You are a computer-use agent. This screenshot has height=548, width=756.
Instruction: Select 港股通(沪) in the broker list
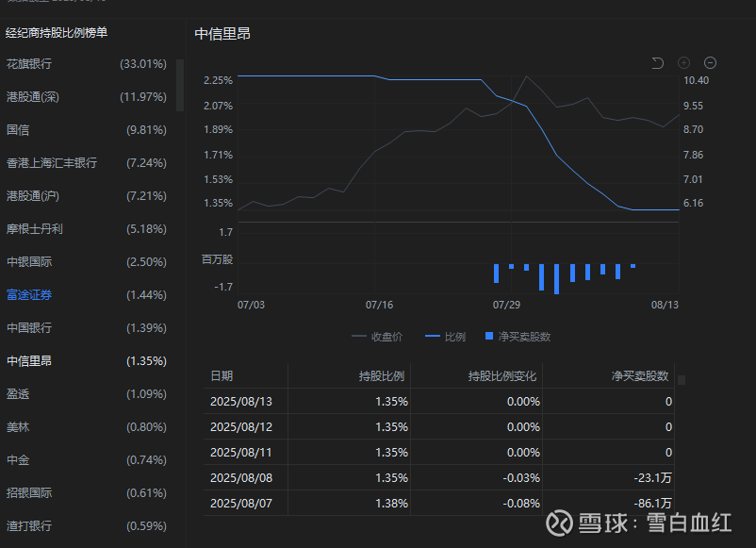87,196
